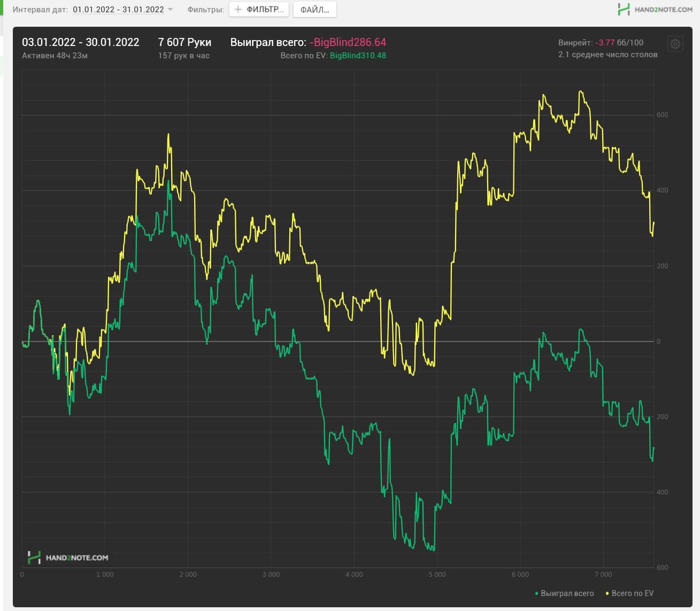The image size is (700, 611).
Task: Click the 2.1 среднее число столов text
Action: click(608, 55)
